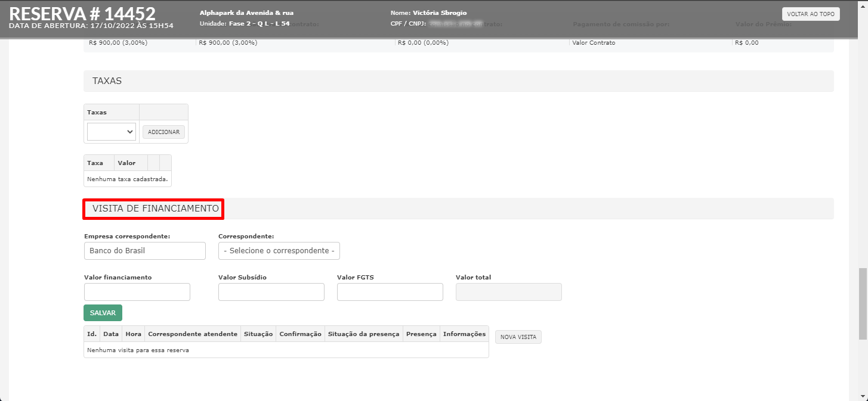
Task: Click the Hora column header
Action: pos(134,334)
